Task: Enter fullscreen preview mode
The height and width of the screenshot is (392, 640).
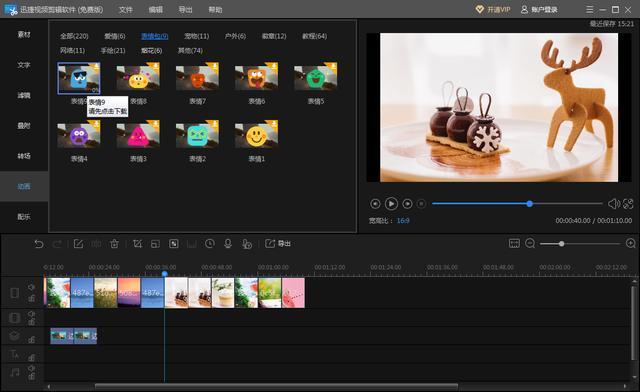Action: tap(628, 203)
